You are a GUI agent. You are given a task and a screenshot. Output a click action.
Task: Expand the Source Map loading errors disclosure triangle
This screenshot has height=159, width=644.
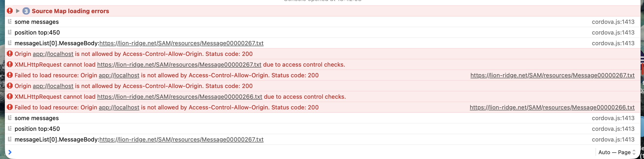(18, 11)
